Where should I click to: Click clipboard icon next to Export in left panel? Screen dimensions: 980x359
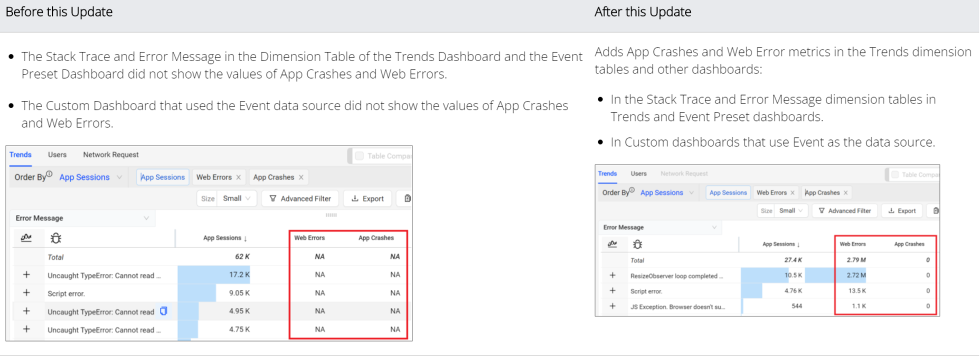pos(407,199)
